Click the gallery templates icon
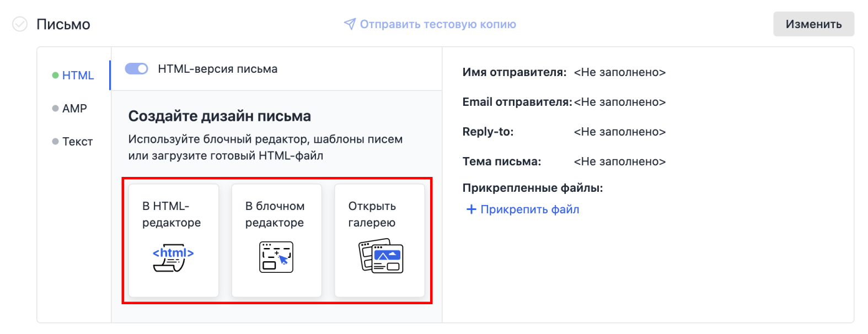The width and height of the screenshot is (868, 334). pos(381,256)
